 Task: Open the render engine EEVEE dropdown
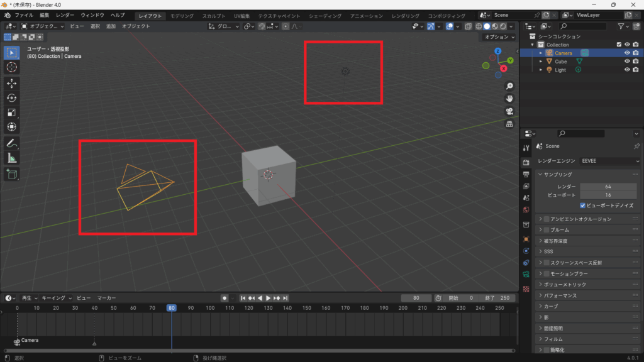point(609,161)
